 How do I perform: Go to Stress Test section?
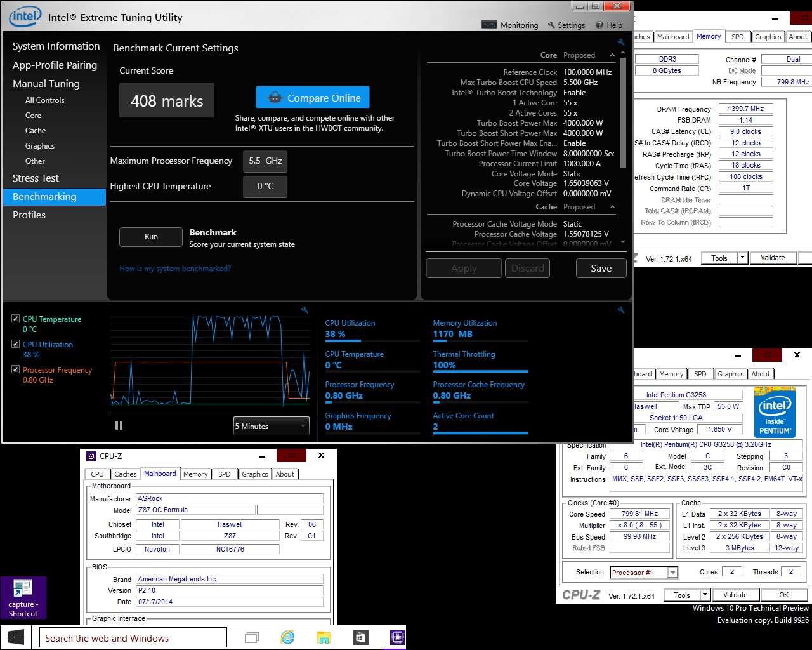[x=36, y=178]
